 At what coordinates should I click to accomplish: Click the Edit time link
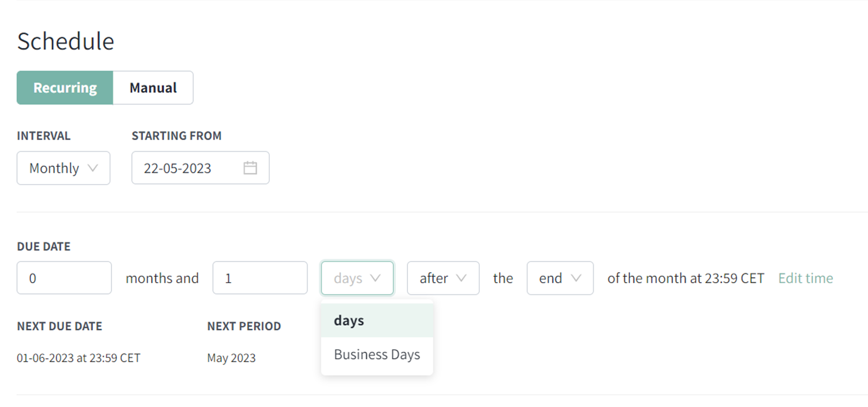(806, 278)
